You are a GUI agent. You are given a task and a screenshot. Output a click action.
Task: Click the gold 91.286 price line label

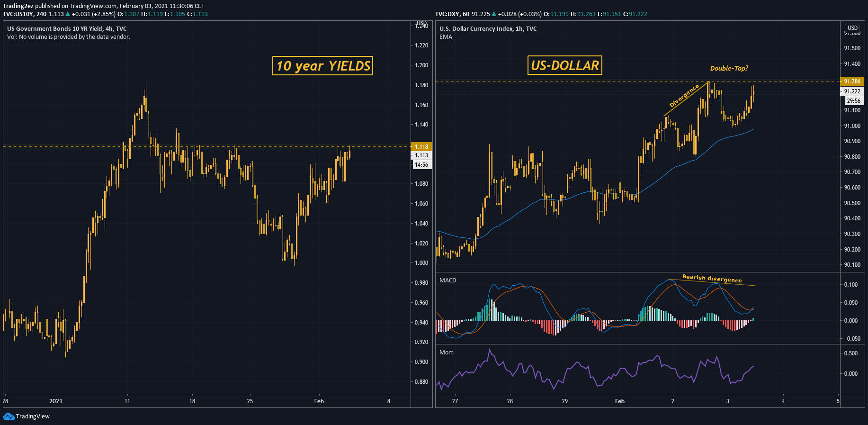(x=852, y=81)
